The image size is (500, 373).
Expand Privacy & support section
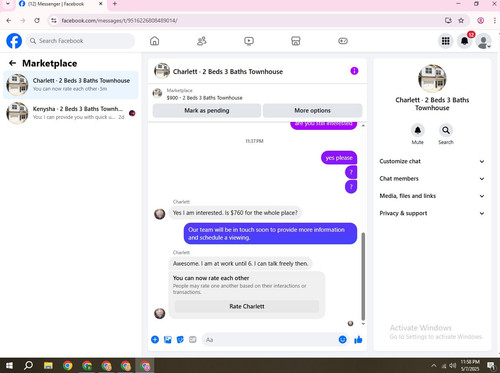(432, 213)
